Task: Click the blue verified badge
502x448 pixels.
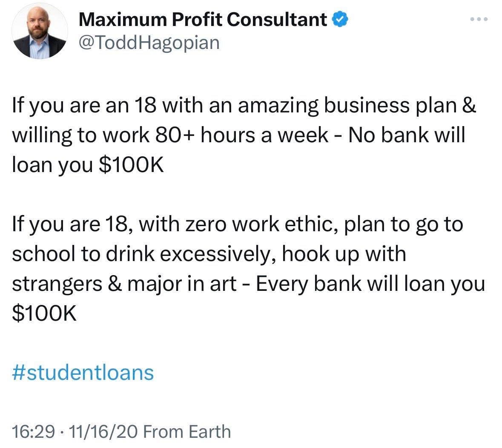Action: point(340,19)
